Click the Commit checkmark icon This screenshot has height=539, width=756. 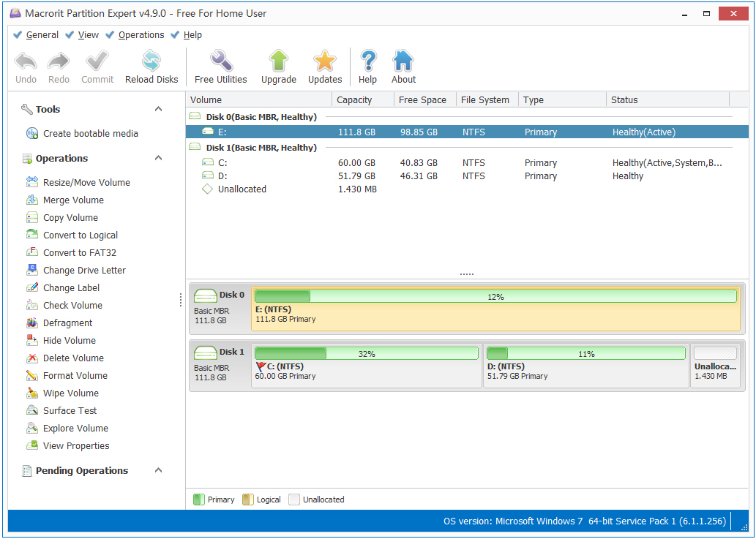97,61
